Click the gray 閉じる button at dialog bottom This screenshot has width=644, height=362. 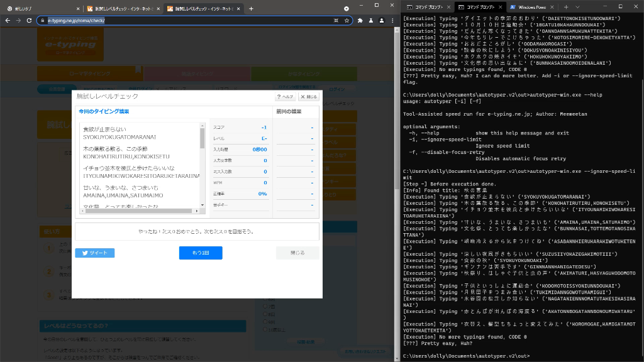click(297, 253)
